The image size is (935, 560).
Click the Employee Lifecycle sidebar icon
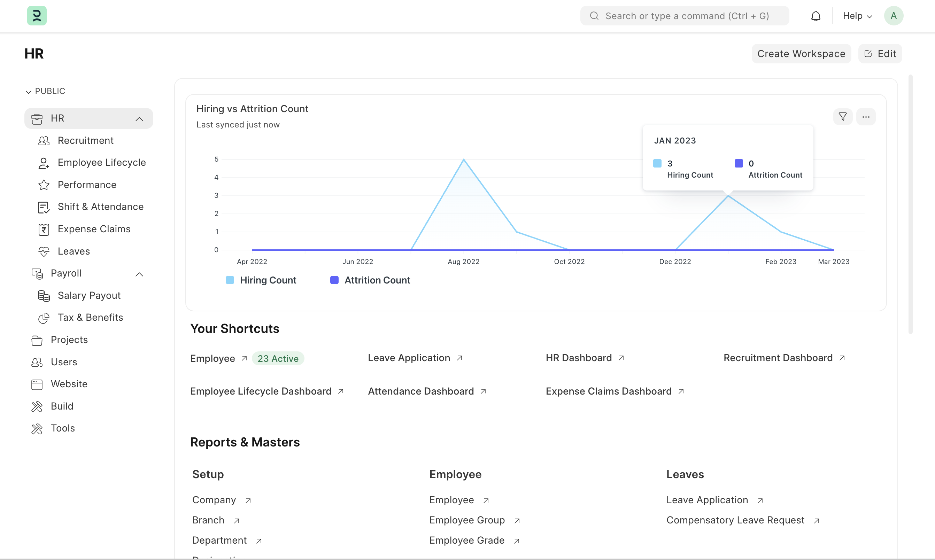[x=44, y=163]
